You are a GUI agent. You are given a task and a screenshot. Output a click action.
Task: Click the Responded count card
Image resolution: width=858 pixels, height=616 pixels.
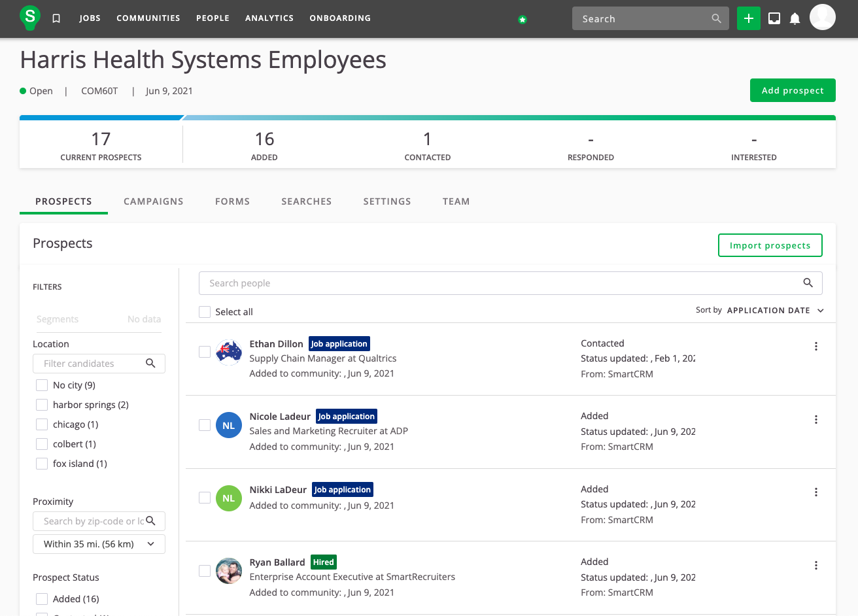click(591, 146)
